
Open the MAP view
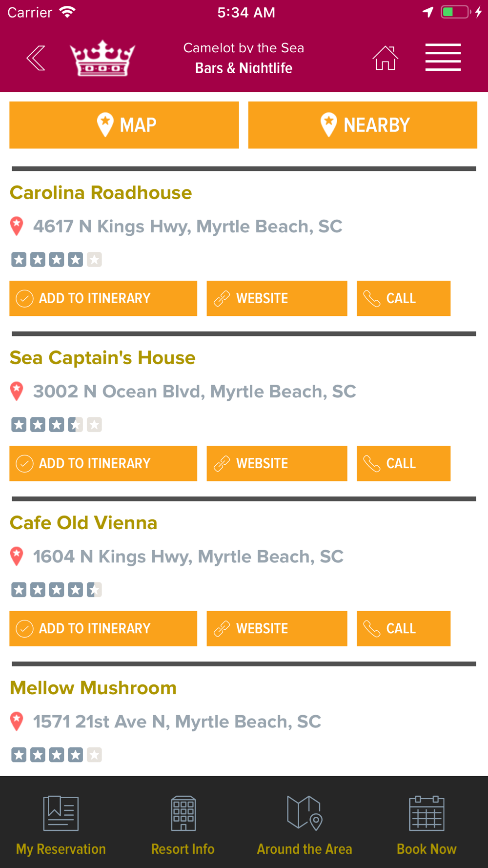[x=124, y=125]
